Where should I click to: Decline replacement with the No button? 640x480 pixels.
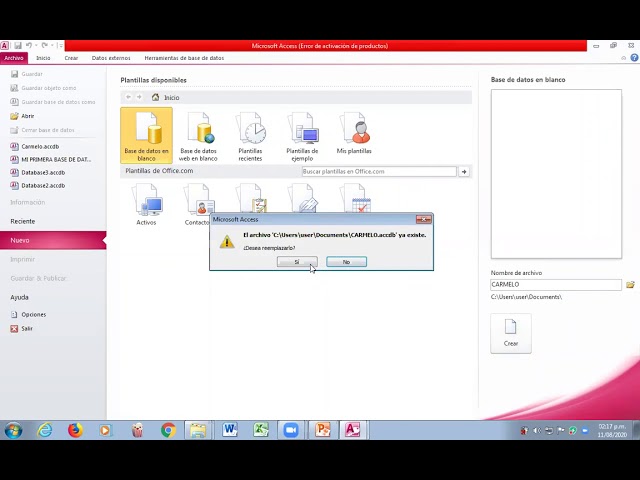(x=347, y=262)
